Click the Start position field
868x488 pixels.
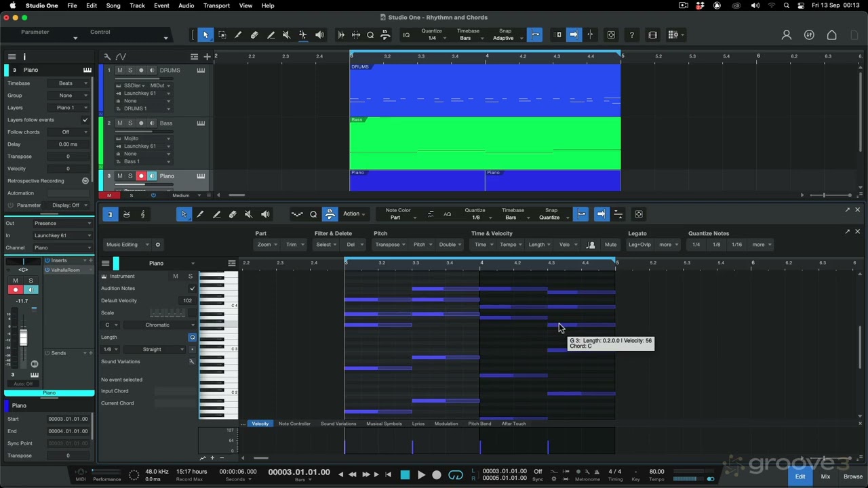(68, 419)
